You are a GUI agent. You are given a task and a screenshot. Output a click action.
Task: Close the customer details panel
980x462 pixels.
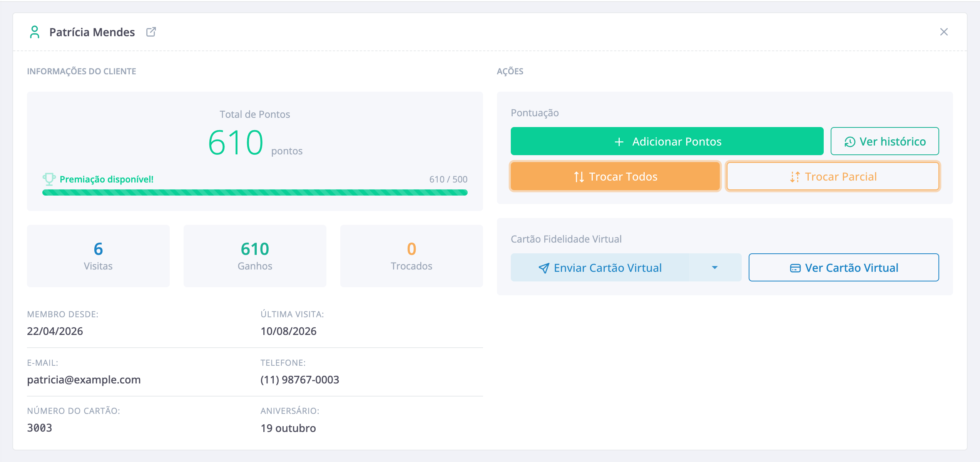(x=944, y=32)
